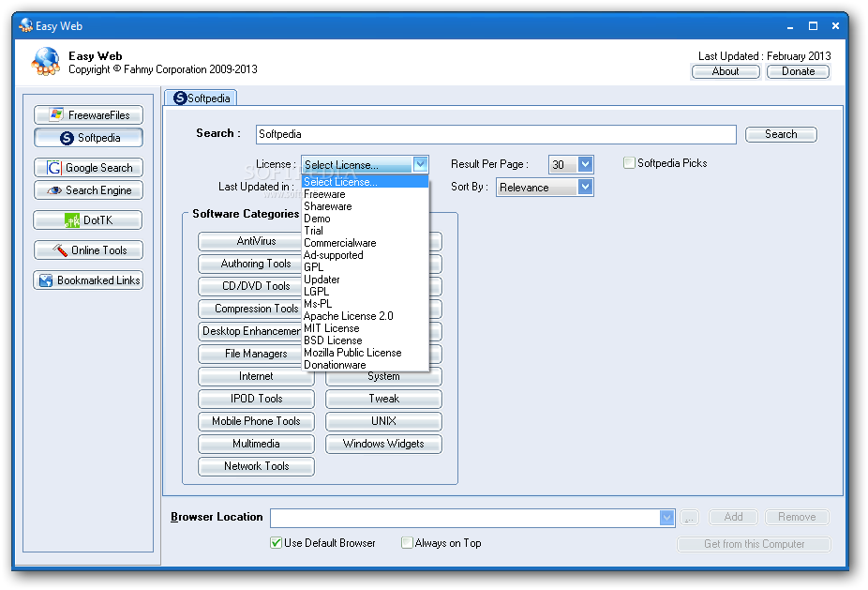Switch to the Softpedia tab
The image size is (868, 590).
coord(202,98)
